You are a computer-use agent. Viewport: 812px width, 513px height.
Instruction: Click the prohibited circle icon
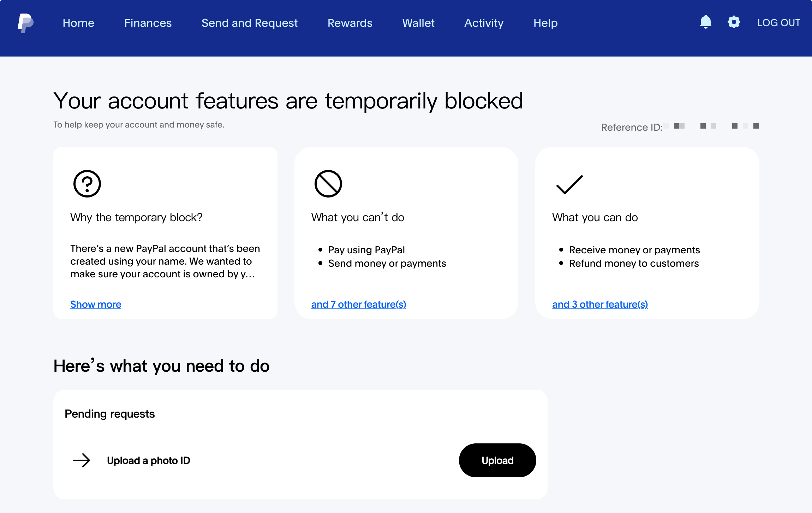pos(328,184)
